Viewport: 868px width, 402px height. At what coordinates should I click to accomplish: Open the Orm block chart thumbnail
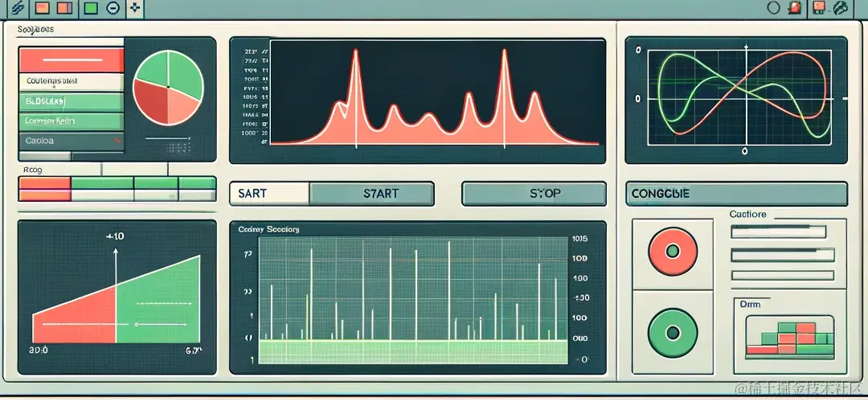pos(790,338)
